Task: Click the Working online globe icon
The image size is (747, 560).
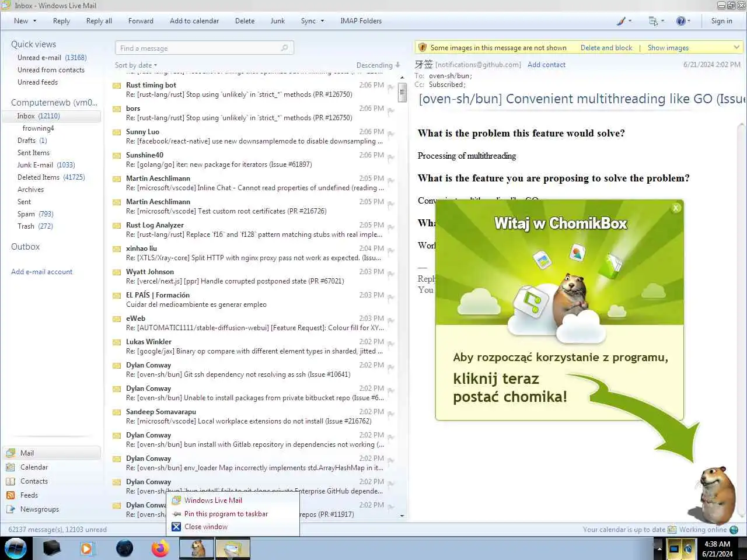Action: coord(734,530)
